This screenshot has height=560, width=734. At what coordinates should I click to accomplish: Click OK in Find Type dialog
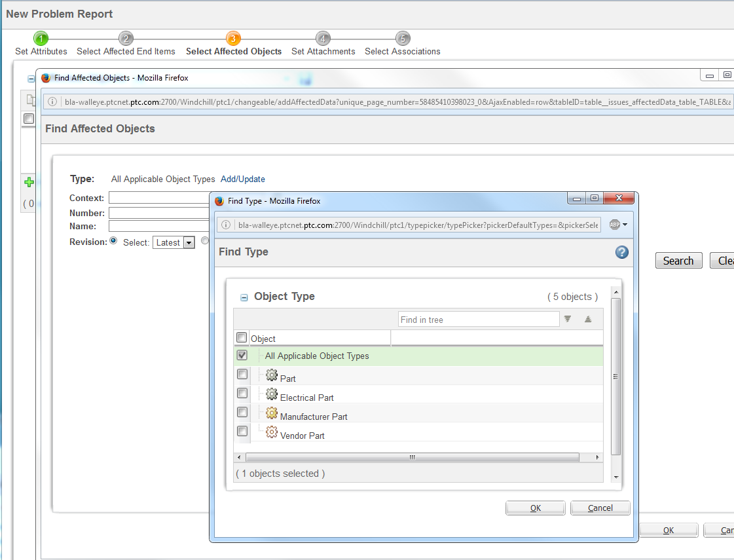pyautogui.click(x=535, y=508)
